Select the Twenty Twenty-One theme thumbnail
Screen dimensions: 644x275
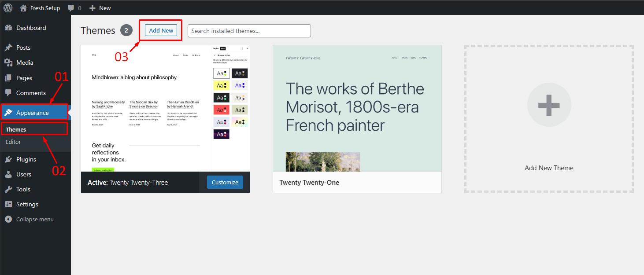coord(357,108)
